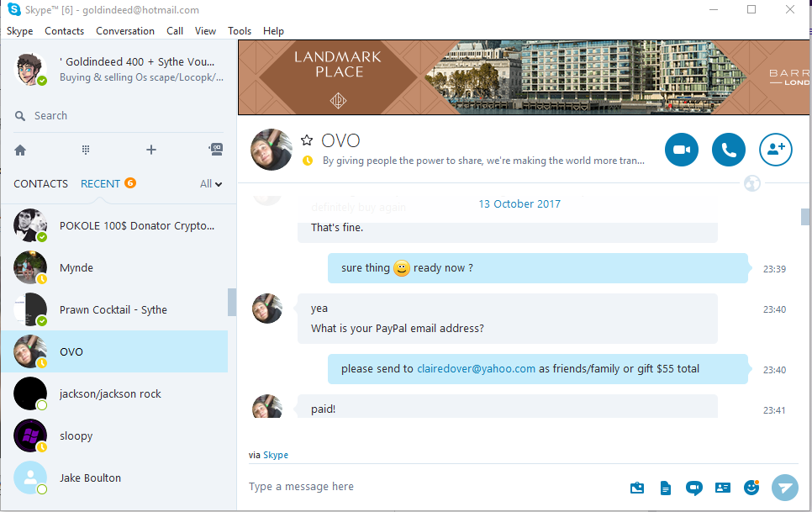Click the 23:40 timestamp next to 'yea'

coord(774,309)
